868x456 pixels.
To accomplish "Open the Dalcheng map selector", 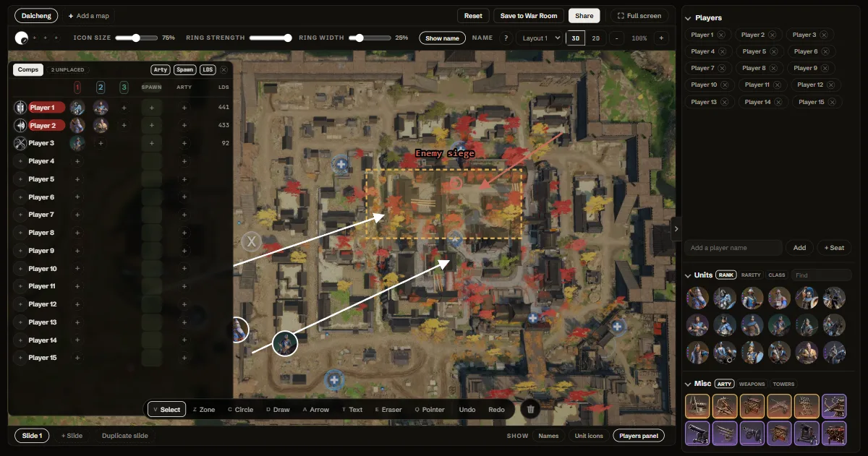I will pyautogui.click(x=36, y=16).
